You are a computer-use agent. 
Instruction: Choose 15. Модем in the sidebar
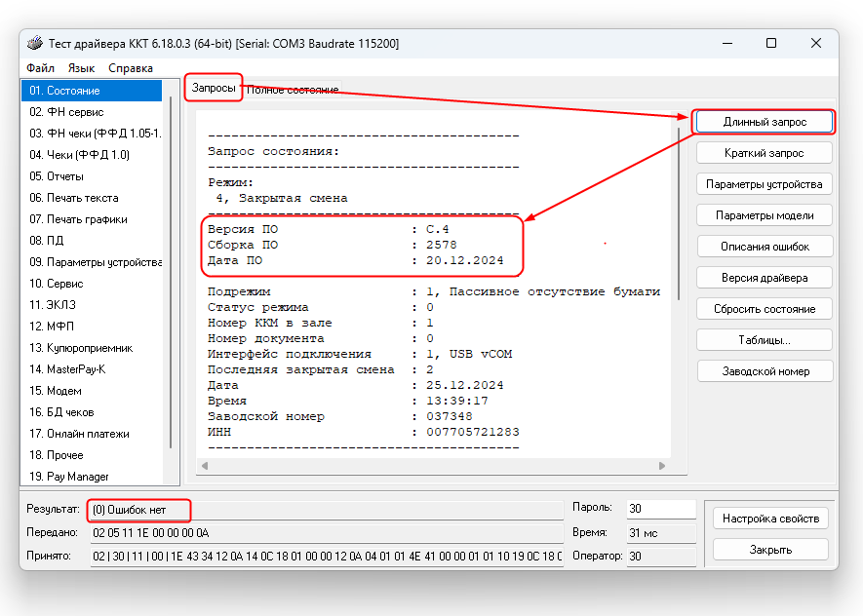pos(58,391)
